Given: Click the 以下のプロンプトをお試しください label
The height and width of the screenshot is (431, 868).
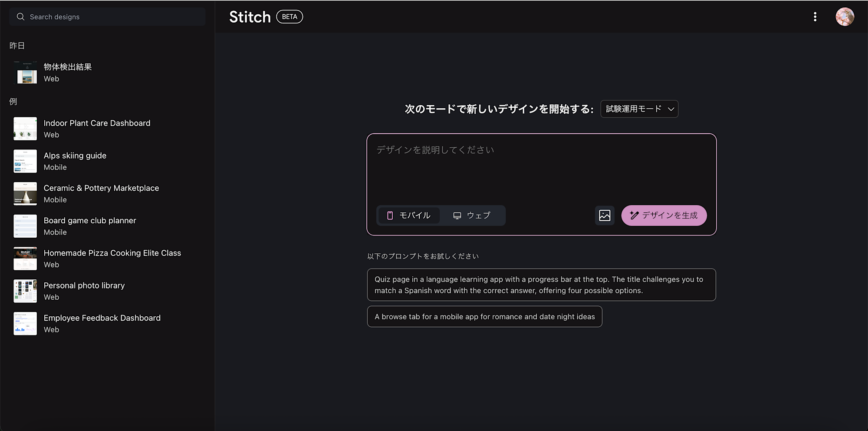Looking at the screenshot, I should (x=423, y=256).
